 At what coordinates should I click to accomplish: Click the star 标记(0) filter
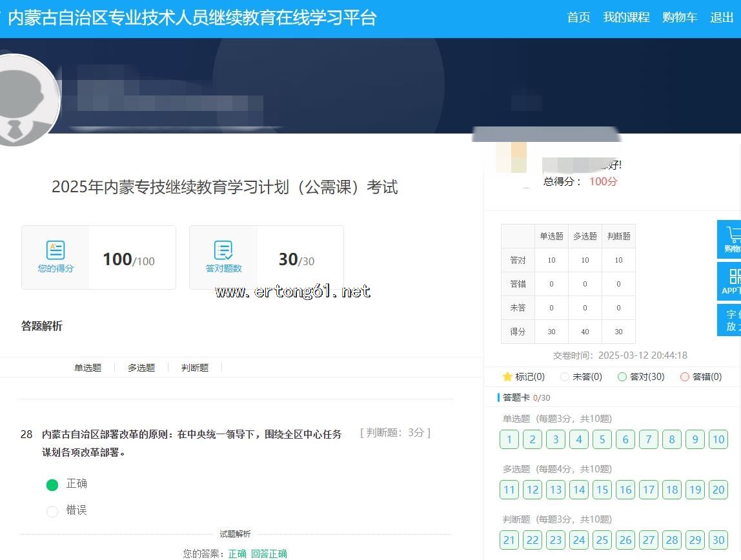(507, 377)
